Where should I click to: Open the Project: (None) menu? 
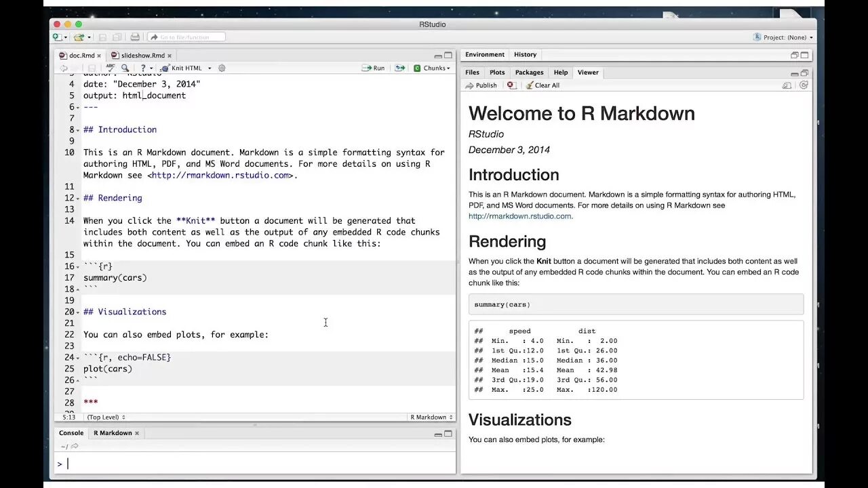pos(783,37)
